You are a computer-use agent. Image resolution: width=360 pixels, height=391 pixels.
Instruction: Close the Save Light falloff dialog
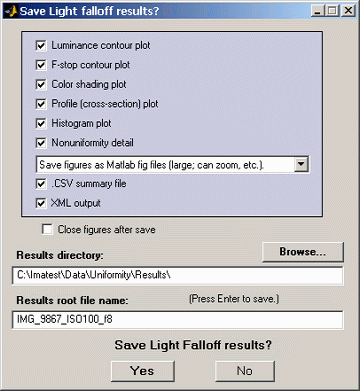pos(348,11)
